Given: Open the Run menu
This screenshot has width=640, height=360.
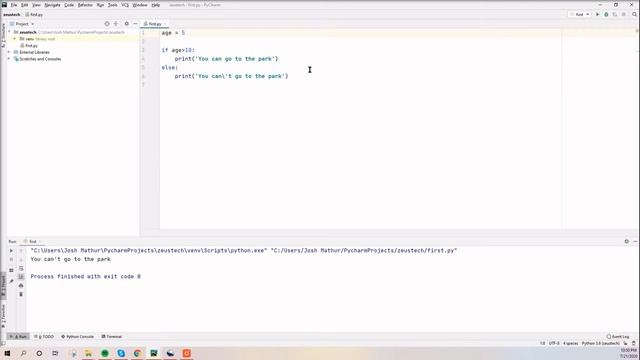Looking at the screenshot, I should click(100, 5).
